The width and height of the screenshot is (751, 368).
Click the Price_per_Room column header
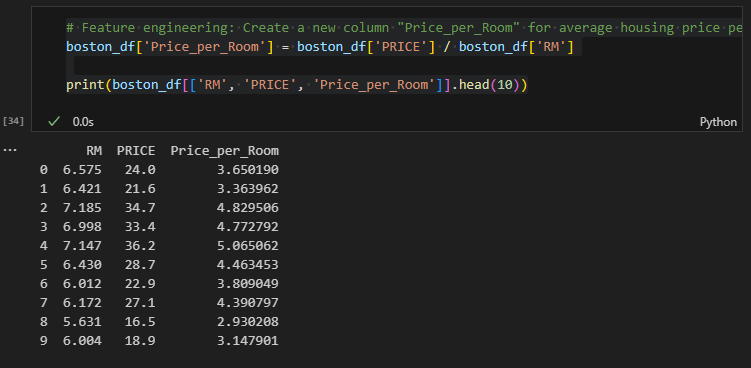[225, 151]
